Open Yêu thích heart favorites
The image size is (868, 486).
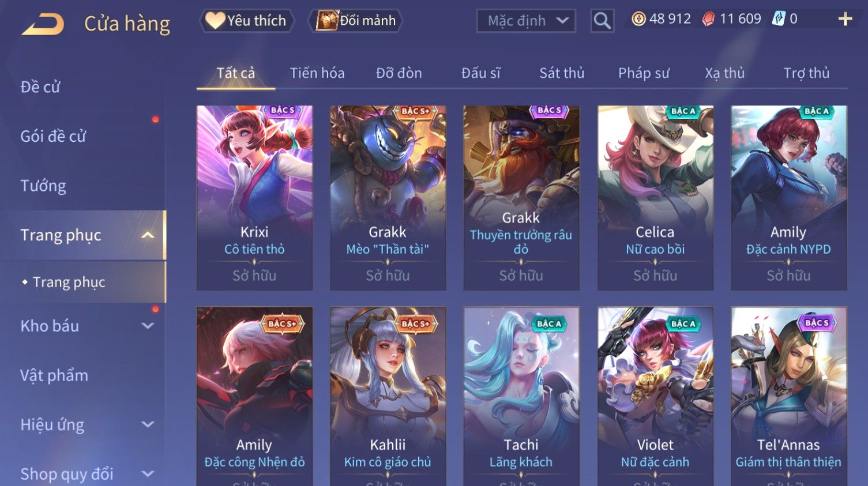point(247,21)
